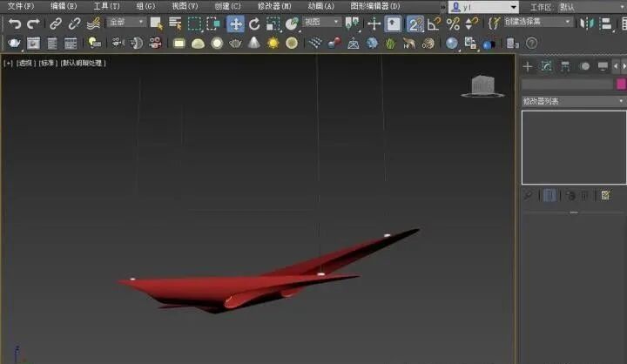
Task: Open reference coordinate system 视图 dropdown
Action: [321, 23]
